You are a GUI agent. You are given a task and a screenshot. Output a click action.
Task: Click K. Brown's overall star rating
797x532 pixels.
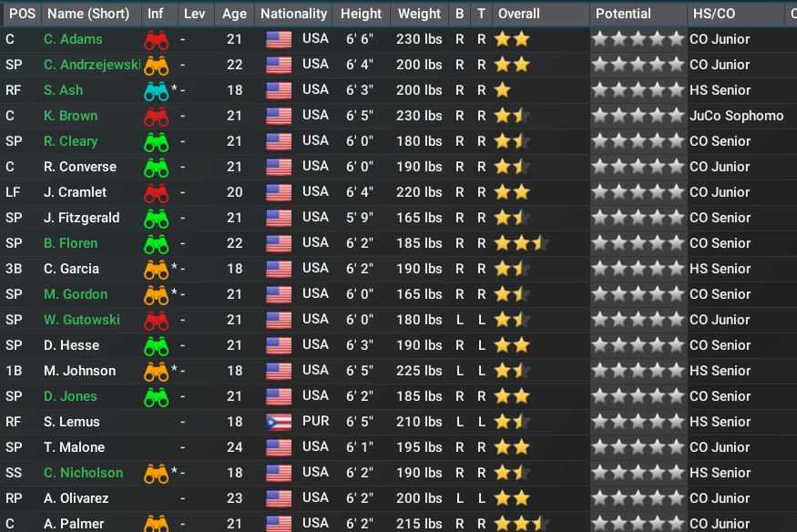(x=512, y=117)
